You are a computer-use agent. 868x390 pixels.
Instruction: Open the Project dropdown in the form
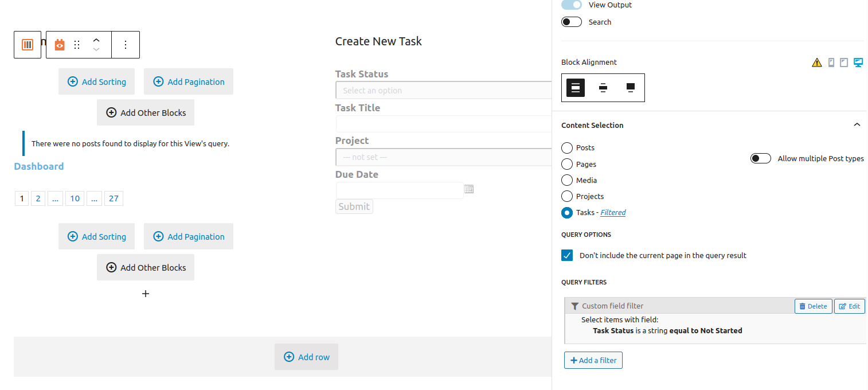443,157
